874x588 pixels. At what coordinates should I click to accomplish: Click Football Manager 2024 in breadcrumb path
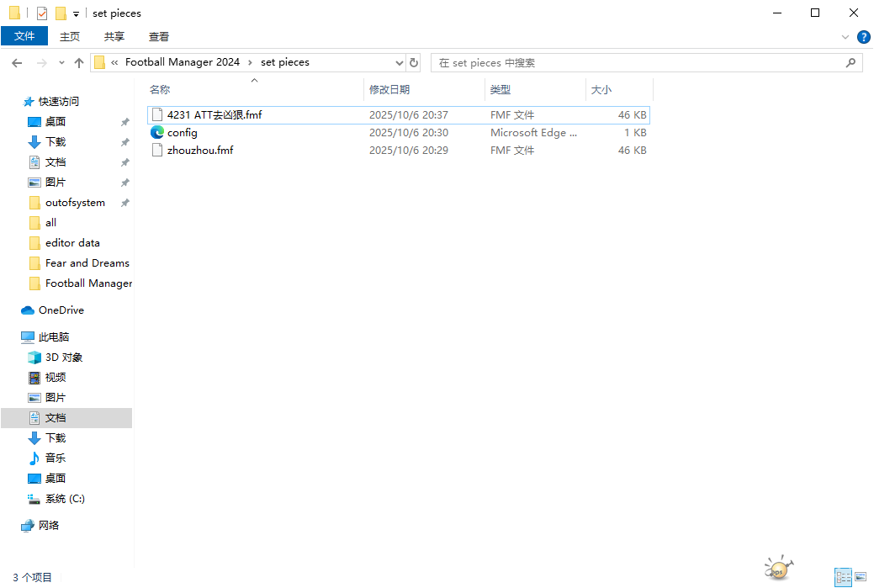(182, 62)
